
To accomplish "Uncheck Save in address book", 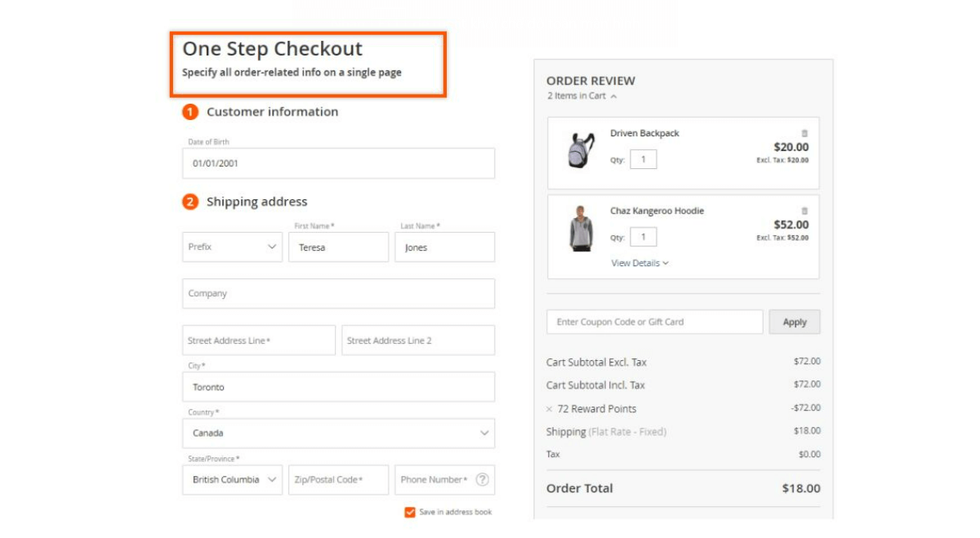I will [x=410, y=512].
